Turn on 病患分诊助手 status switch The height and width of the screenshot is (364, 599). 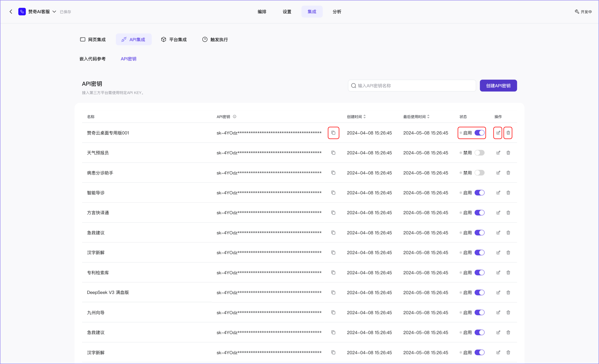pyautogui.click(x=479, y=173)
